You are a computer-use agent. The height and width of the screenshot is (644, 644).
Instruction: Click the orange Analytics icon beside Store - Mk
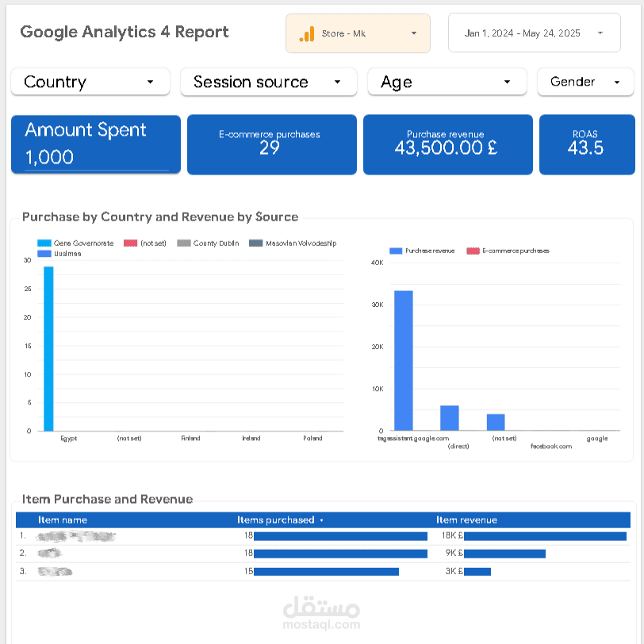tap(307, 33)
